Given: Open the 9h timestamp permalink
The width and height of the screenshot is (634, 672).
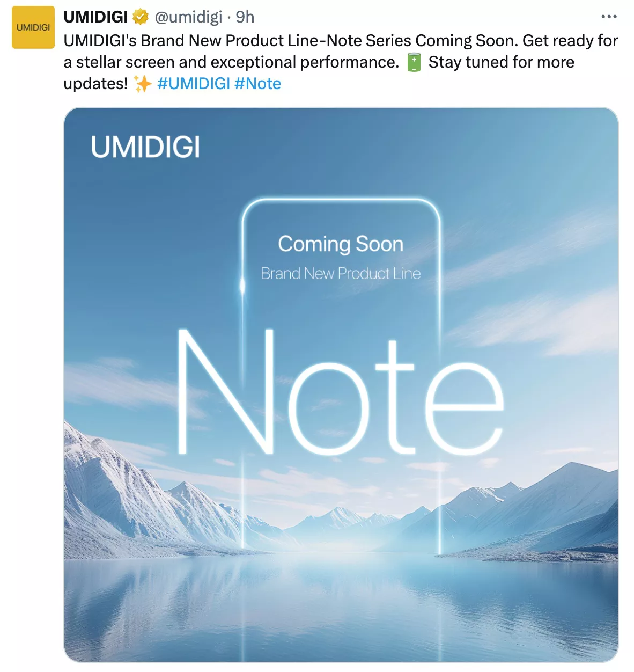Looking at the screenshot, I should click(x=245, y=17).
